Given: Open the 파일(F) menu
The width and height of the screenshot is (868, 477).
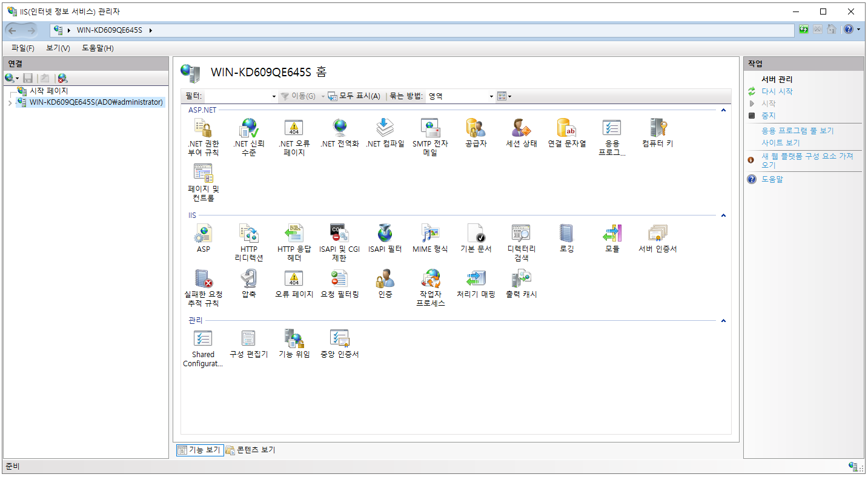Looking at the screenshot, I should click(23, 48).
